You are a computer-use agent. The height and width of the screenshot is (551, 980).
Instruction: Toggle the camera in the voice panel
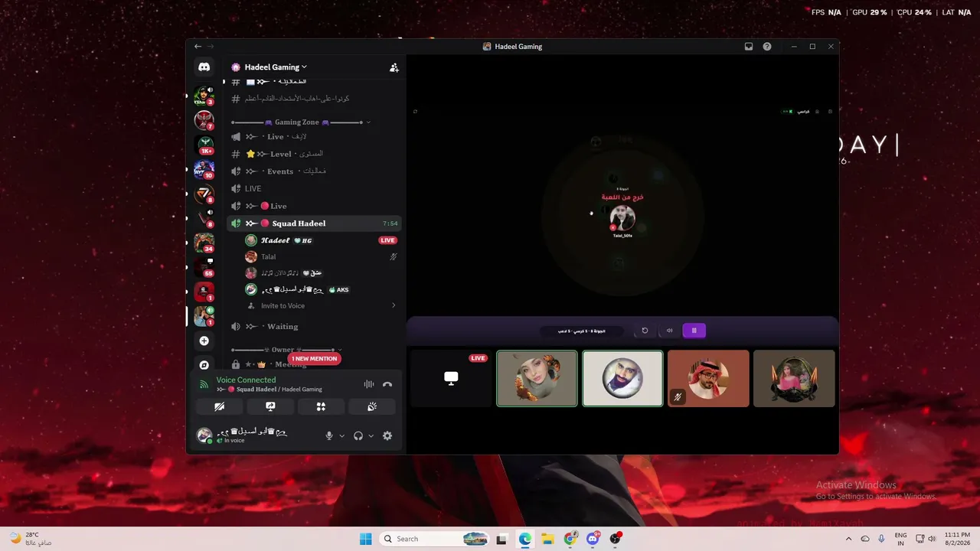(x=220, y=406)
